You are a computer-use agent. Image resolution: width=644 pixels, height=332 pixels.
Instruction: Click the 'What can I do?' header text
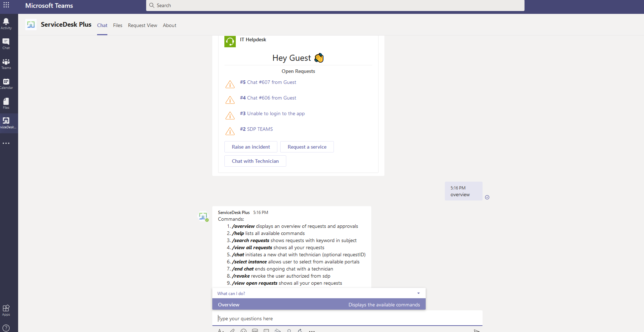(231, 294)
